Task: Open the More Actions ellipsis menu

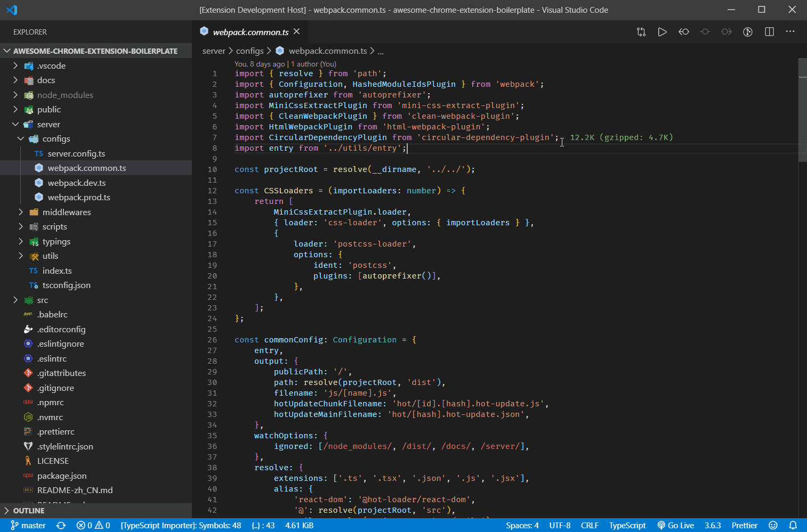Action: (x=790, y=32)
